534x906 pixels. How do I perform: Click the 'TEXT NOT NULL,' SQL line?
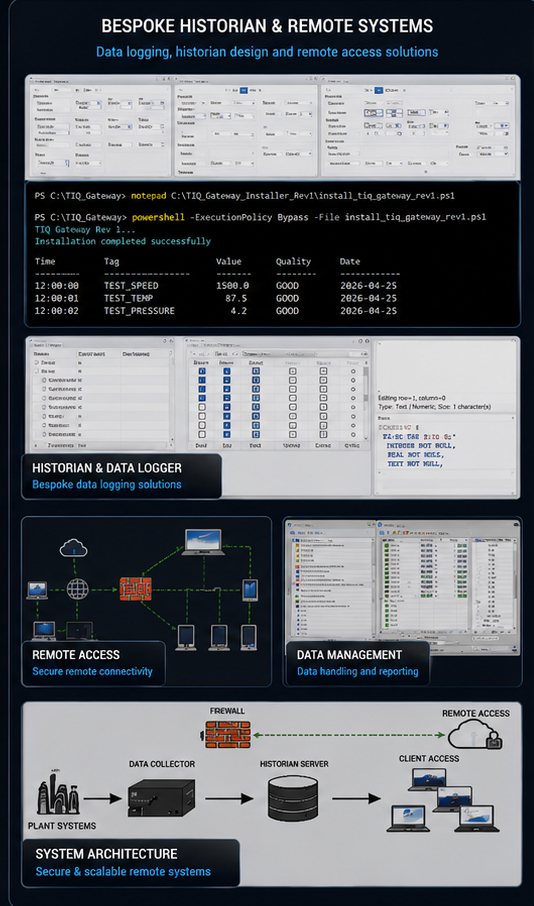point(414,464)
